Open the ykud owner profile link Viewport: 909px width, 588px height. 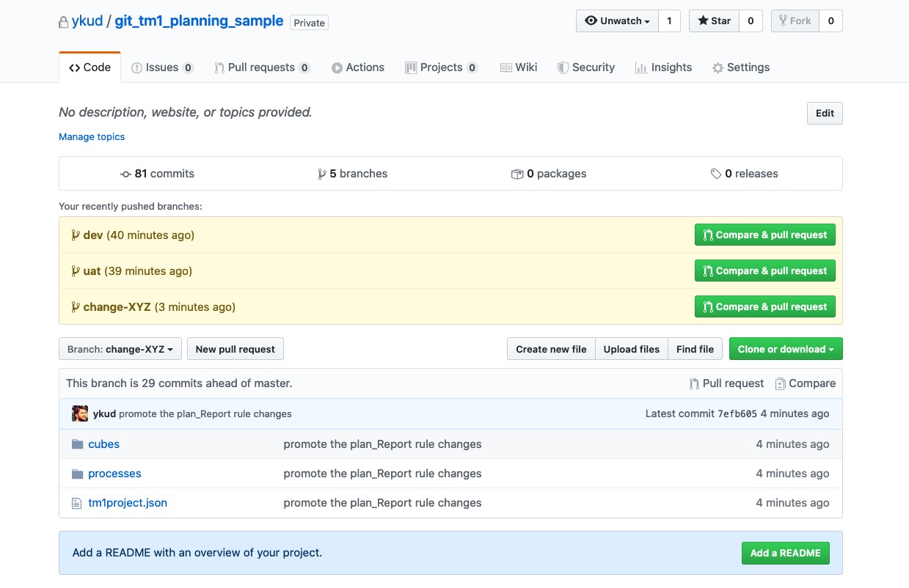click(87, 21)
